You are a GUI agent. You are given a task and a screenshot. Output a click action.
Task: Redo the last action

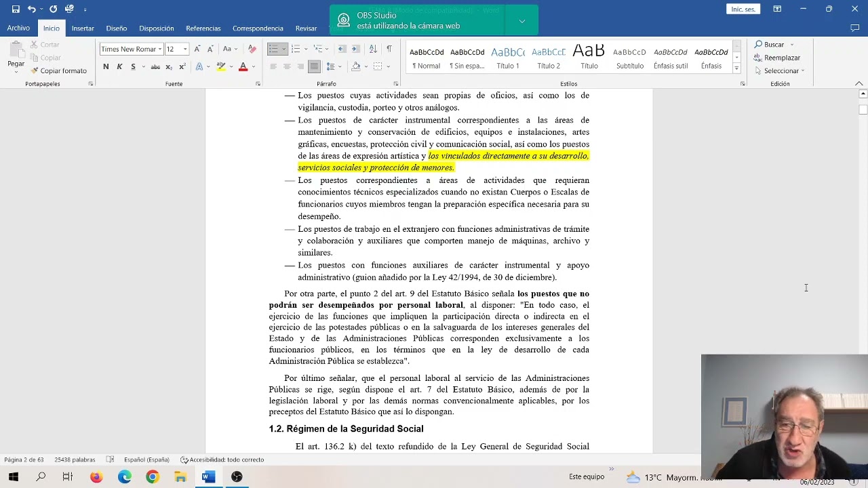pyautogui.click(x=53, y=9)
